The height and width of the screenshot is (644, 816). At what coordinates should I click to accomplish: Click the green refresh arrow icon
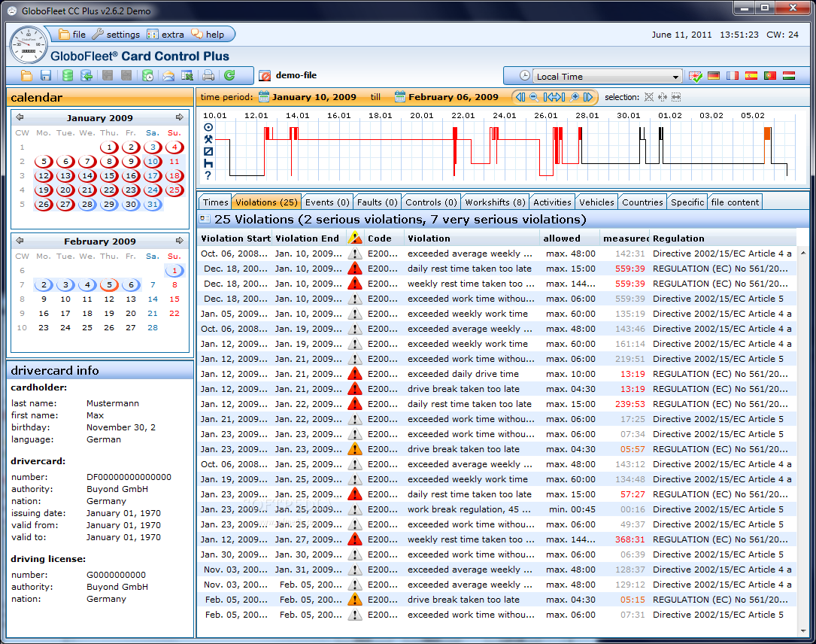click(229, 75)
